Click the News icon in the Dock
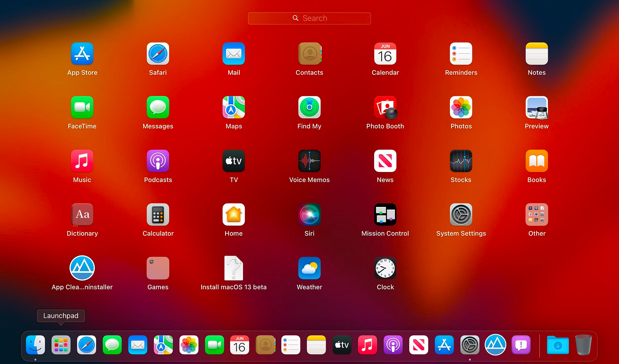This screenshot has width=619, height=364. (419, 345)
